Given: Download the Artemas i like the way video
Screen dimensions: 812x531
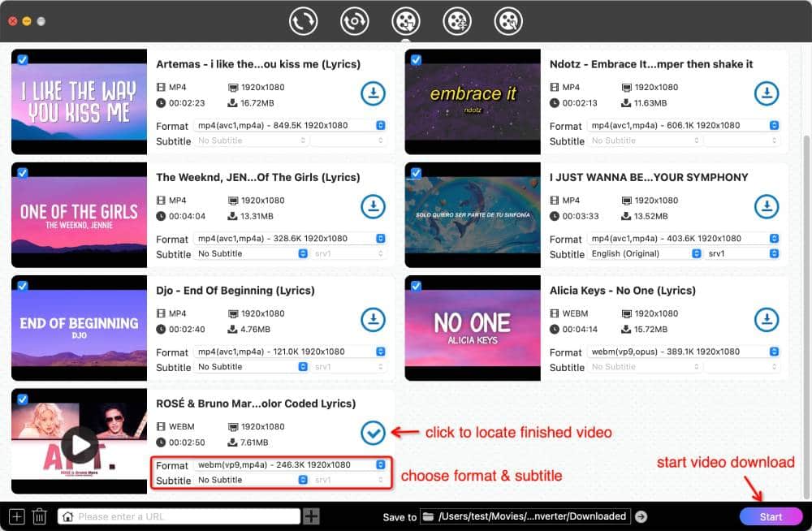Looking at the screenshot, I should [373, 93].
